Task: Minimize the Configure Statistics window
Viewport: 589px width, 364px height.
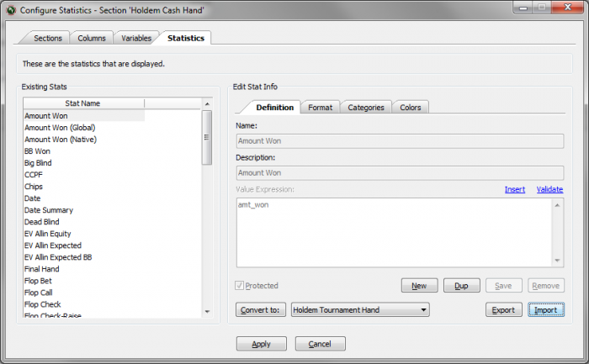Action: pos(523,7)
